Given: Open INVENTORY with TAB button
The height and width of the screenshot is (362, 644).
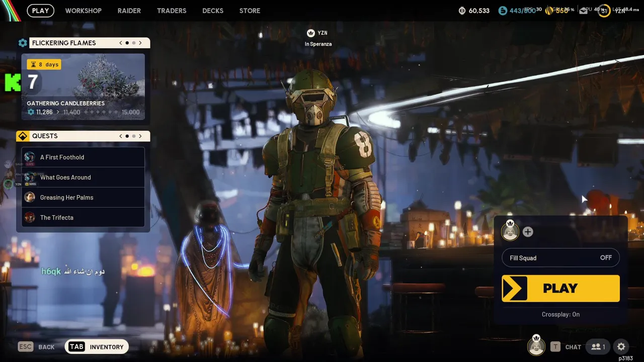Looking at the screenshot, I should coord(97,346).
